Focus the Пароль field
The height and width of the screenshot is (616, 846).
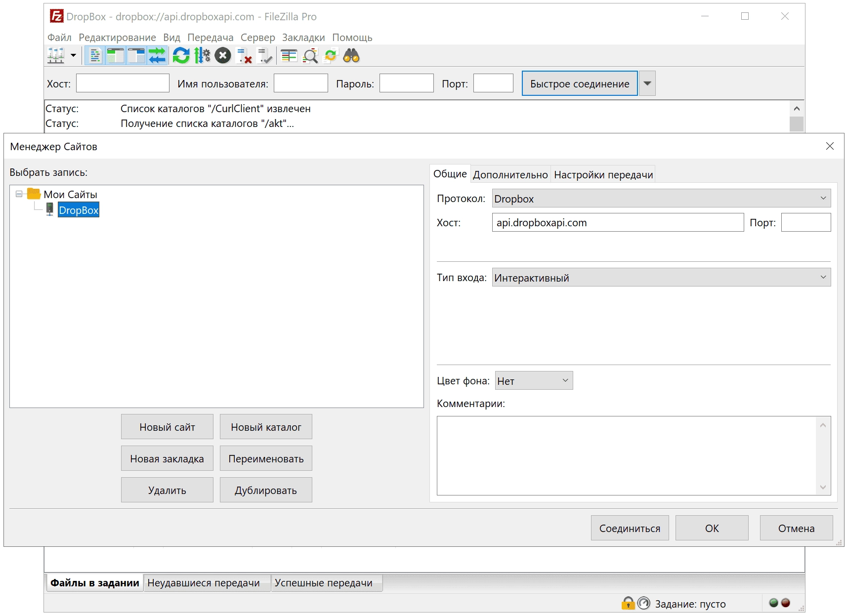pyautogui.click(x=407, y=83)
